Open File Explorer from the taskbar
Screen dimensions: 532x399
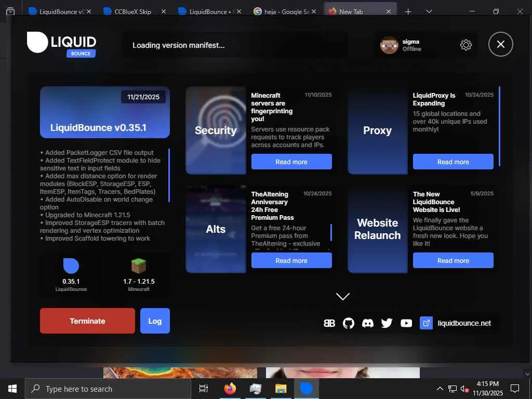pos(281,389)
